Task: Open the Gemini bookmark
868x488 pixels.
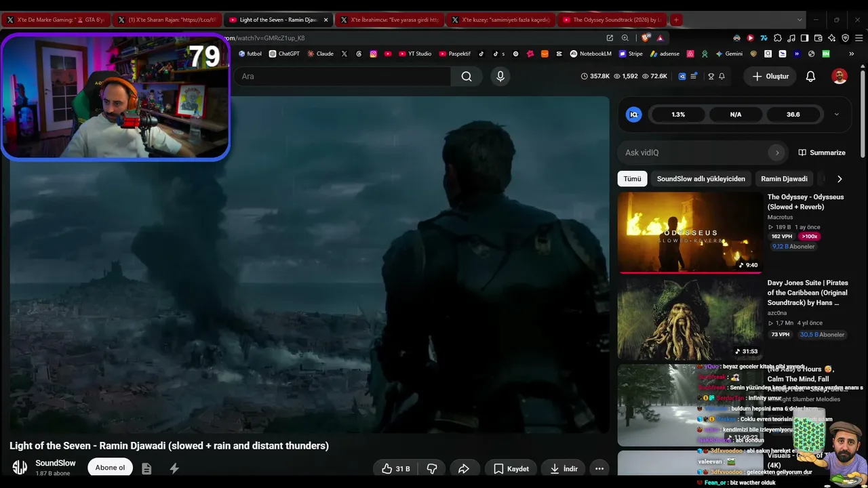Action: (x=729, y=54)
